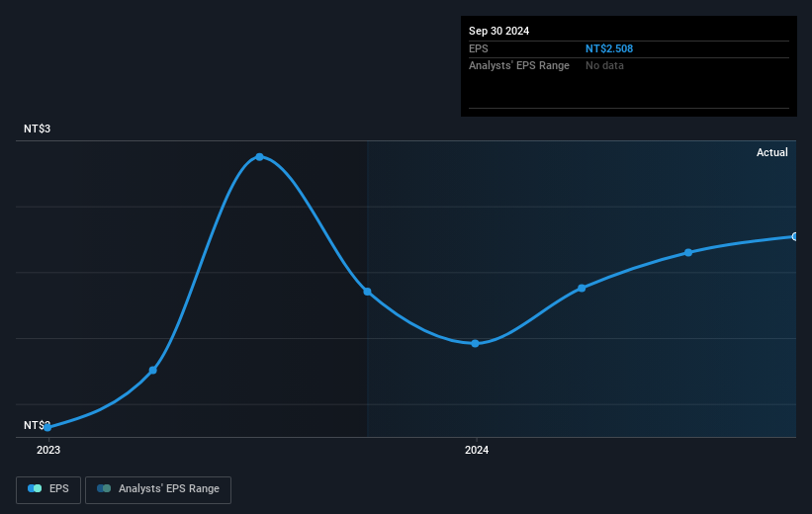Click the 'EPS' tooltip row label
812x514 pixels.
(478, 48)
